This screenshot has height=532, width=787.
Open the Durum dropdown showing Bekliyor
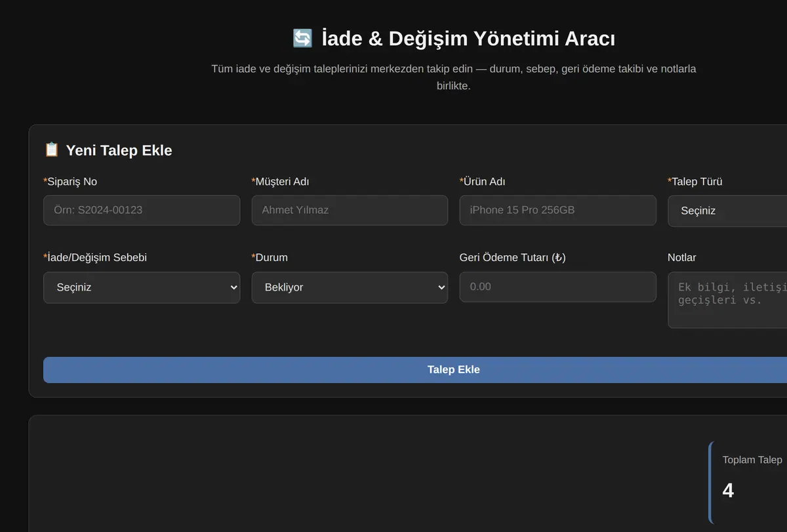click(x=350, y=287)
